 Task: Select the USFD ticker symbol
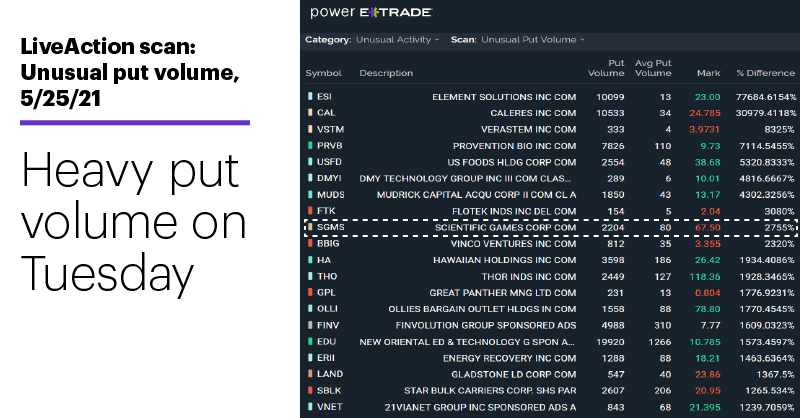[329, 162]
